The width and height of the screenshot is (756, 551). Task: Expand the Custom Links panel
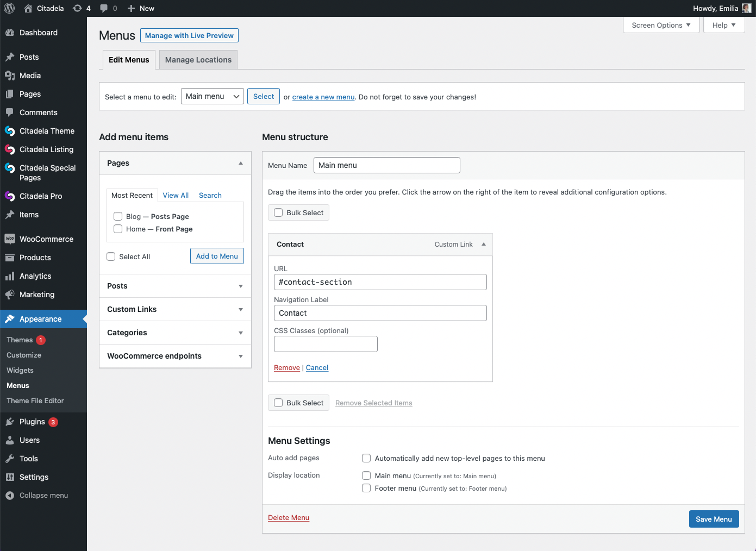click(x=175, y=309)
